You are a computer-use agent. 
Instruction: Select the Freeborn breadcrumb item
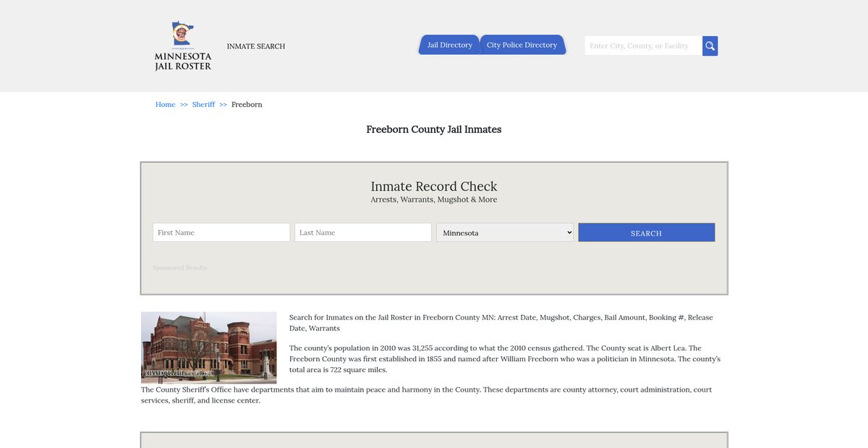point(247,105)
